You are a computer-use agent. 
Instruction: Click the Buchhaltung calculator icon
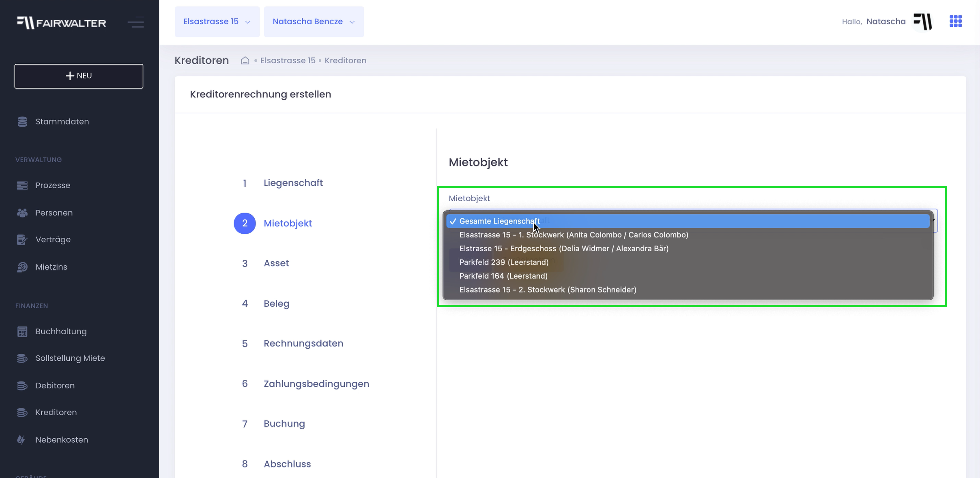pyautogui.click(x=22, y=332)
